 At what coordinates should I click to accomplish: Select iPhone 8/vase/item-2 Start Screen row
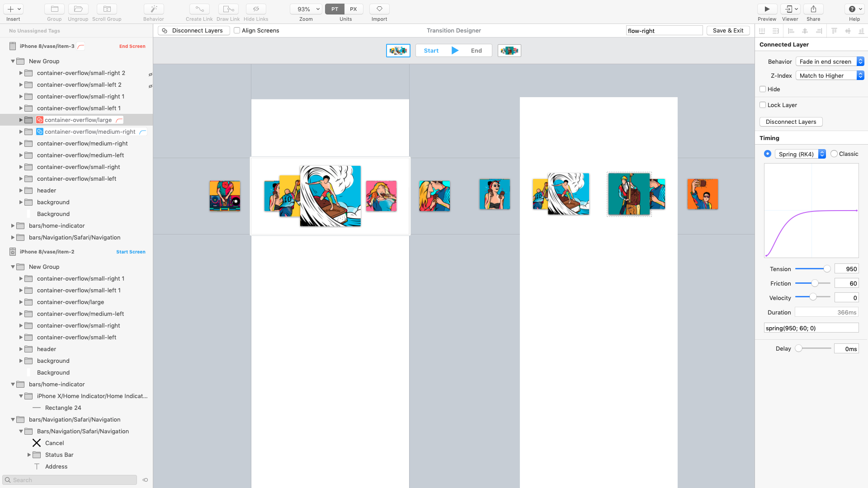(76, 252)
